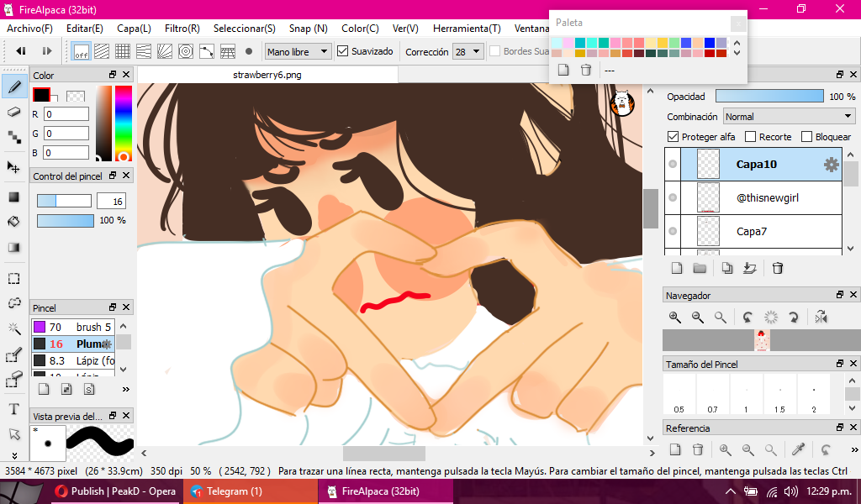The image size is (861, 504).
Task: Create a new layer in the layer panel
Action: (x=677, y=268)
